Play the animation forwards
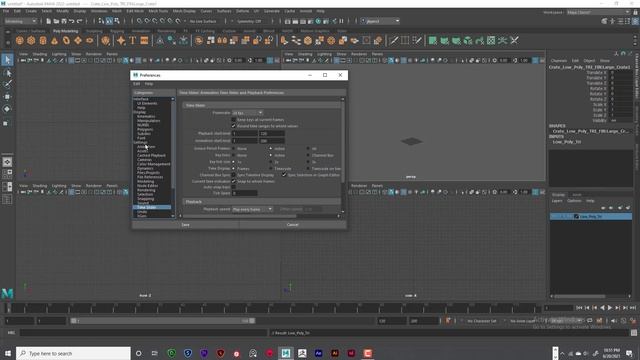 610,308
